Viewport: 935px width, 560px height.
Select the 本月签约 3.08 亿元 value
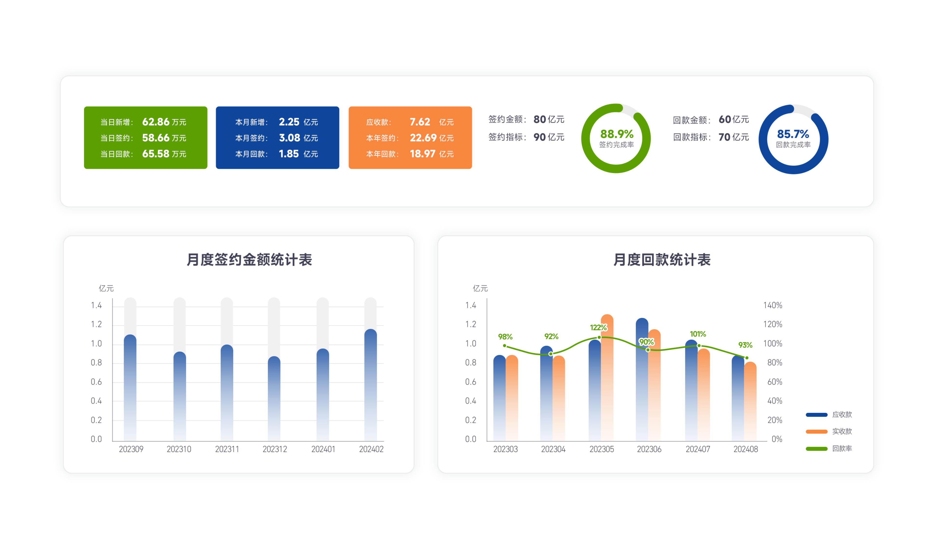pyautogui.click(x=298, y=138)
